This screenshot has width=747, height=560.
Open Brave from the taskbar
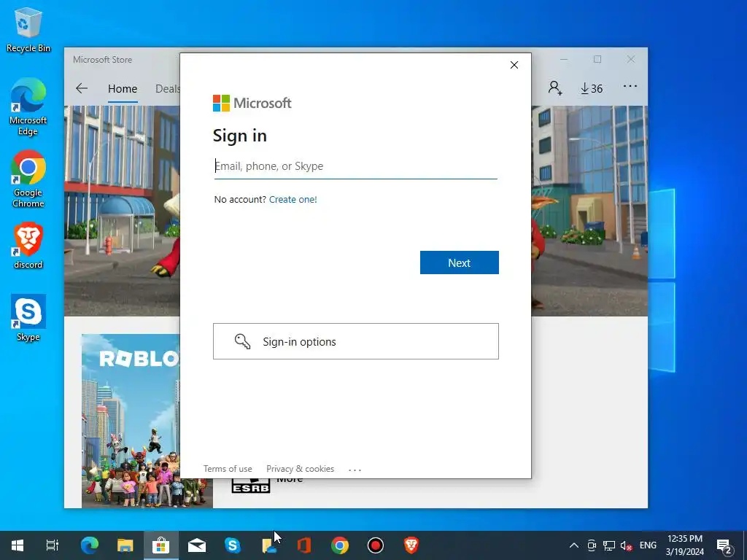pyautogui.click(x=411, y=545)
